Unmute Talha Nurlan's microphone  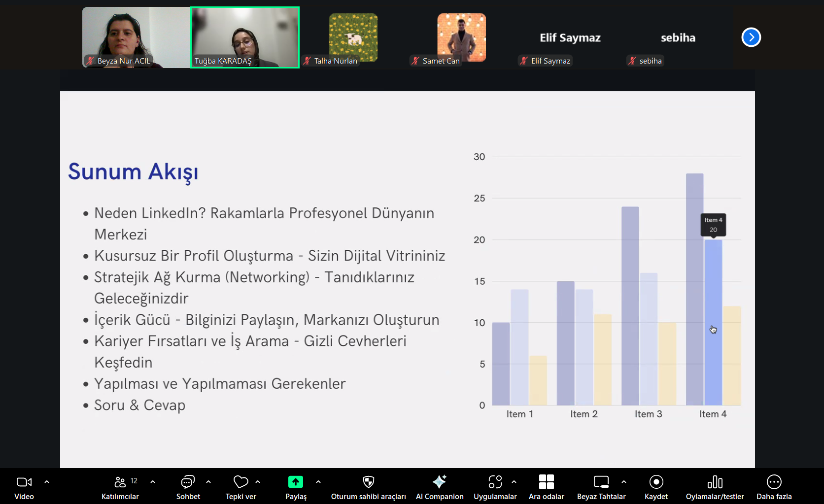(307, 61)
